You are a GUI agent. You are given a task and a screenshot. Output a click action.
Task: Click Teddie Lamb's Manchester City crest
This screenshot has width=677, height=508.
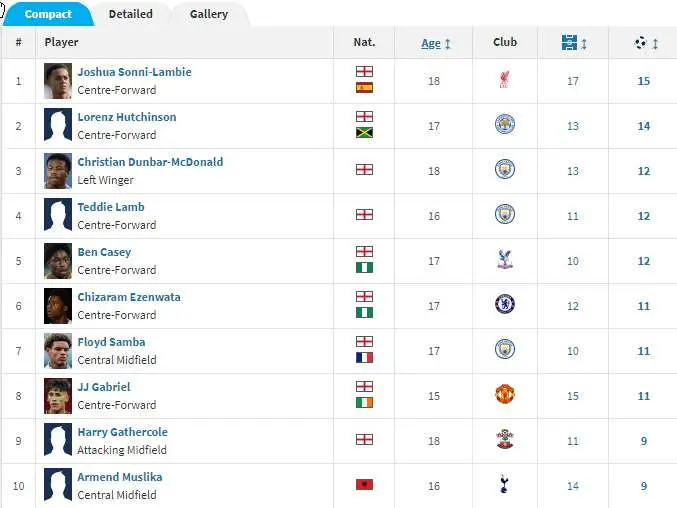[x=505, y=215]
